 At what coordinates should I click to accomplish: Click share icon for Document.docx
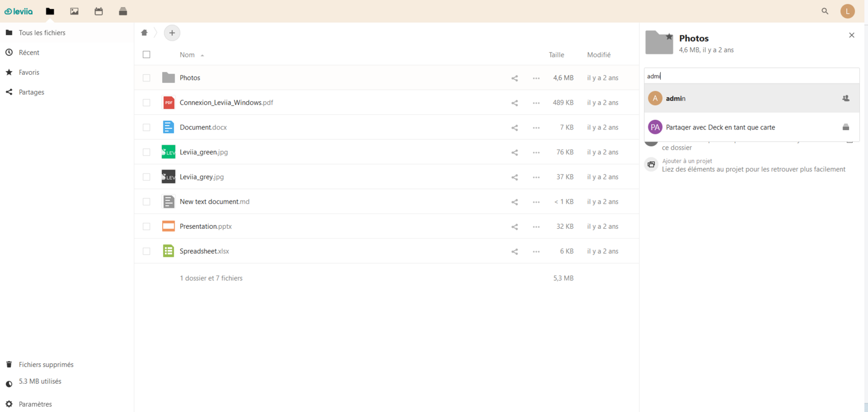[x=514, y=128]
